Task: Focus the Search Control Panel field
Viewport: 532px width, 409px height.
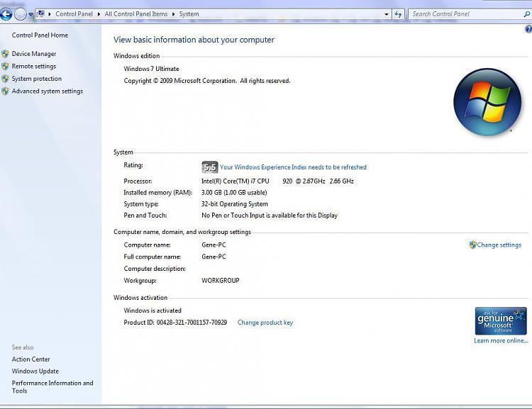Action: click(465, 14)
